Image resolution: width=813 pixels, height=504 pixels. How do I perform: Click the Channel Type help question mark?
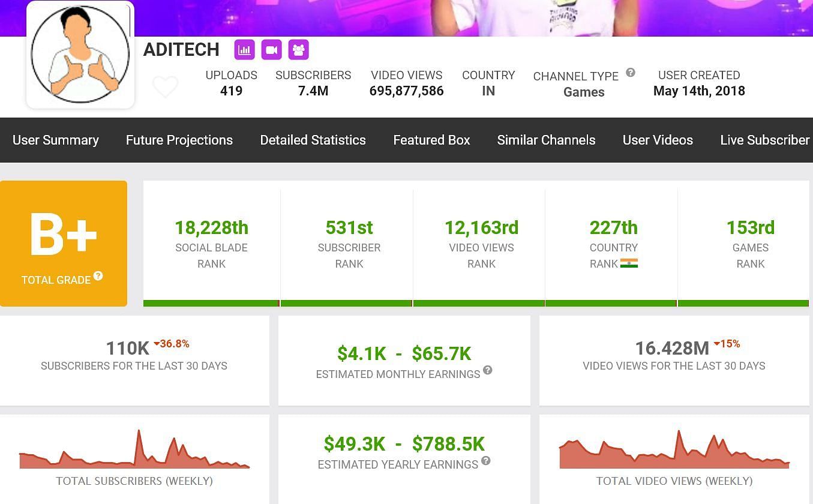[631, 73]
